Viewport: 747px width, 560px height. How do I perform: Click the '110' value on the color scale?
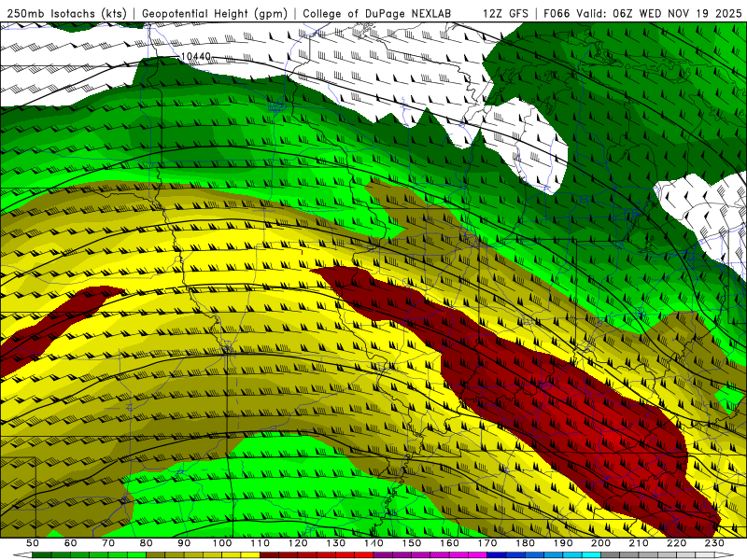tap(261, 543)
